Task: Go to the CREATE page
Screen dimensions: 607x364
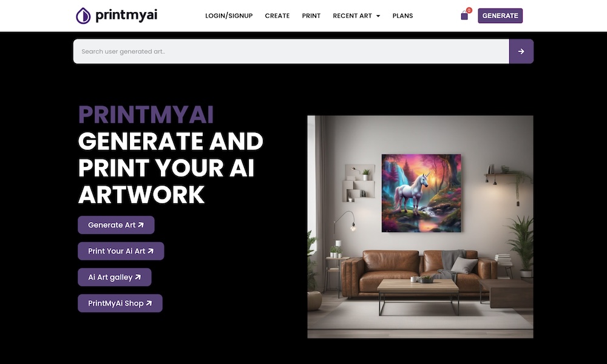Action: point(277,16)
